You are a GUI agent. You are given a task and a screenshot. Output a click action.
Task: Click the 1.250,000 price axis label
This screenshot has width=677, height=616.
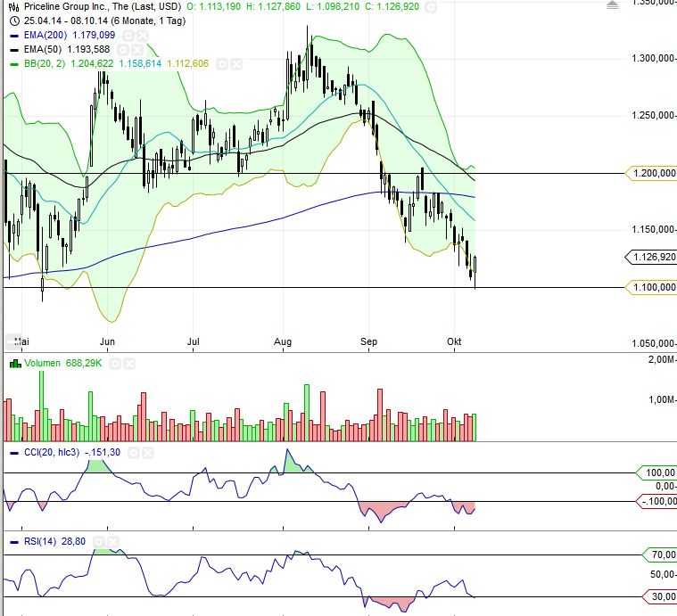(652, 115)
